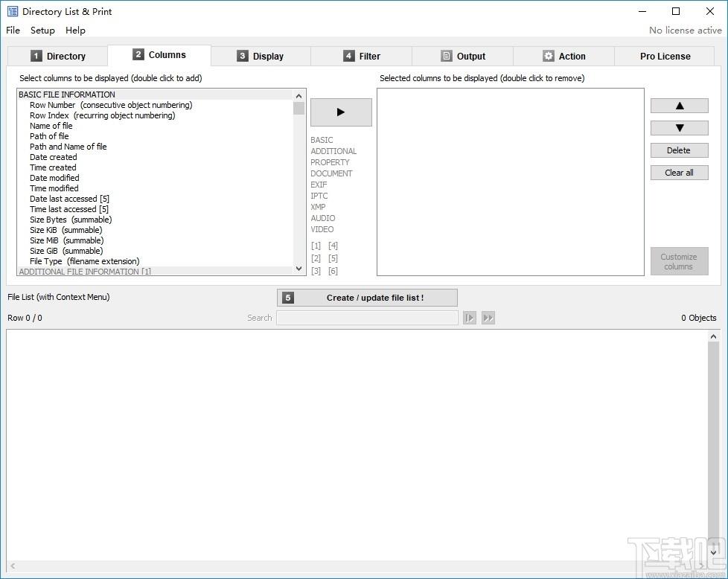Click search fast-forward icon
Viewport: 728px width, 579px height.
coord(488,318)
